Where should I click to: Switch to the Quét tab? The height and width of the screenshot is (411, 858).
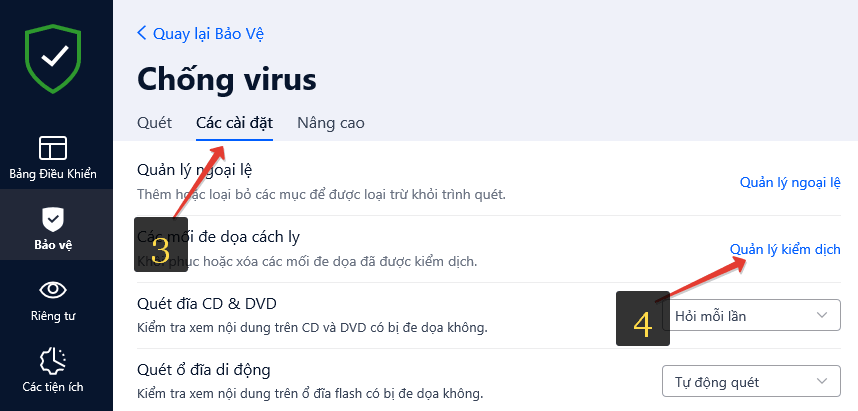tap(154, 123)
